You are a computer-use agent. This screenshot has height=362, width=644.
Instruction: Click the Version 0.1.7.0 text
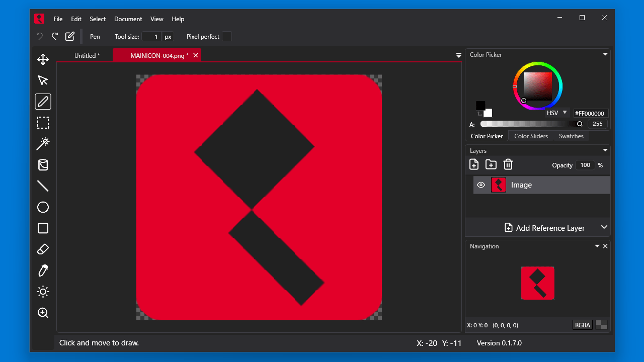[x=499, y=343]
